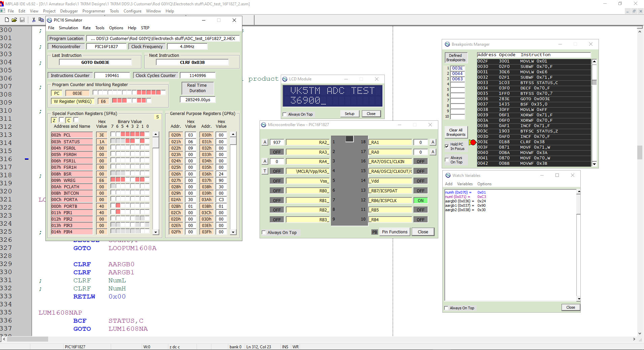Click the GPR list scroll up arrow
Viewport: 644px width, 350px height.
[233, 134]
